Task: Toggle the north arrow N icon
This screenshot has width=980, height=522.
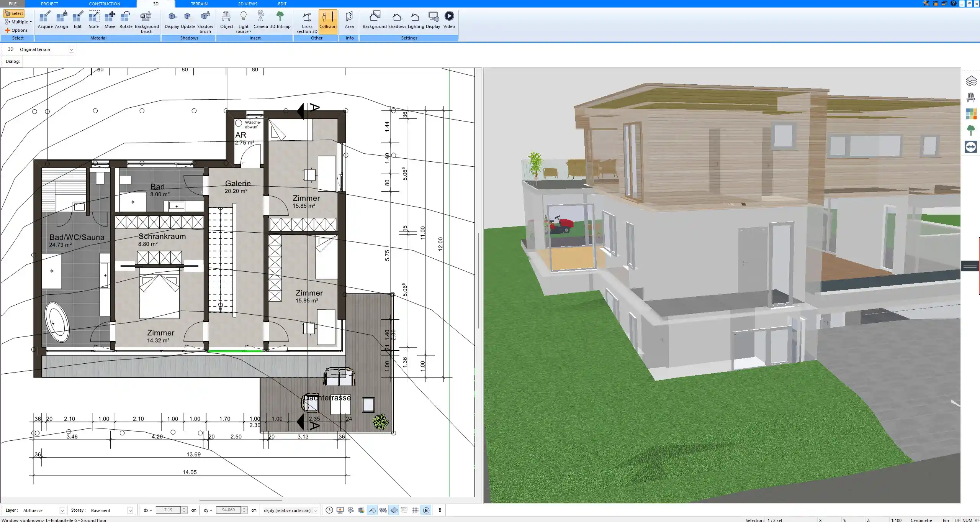Action: click(426, 510)
